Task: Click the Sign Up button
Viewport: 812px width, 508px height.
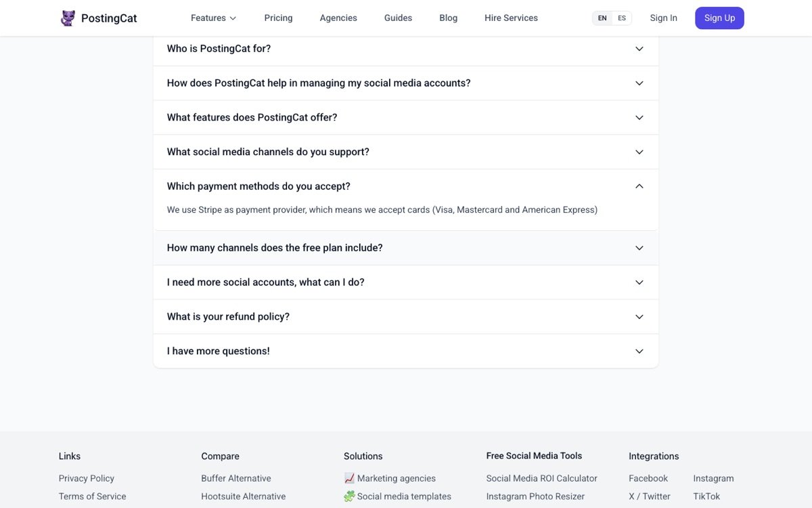Action: pos(719,18)
